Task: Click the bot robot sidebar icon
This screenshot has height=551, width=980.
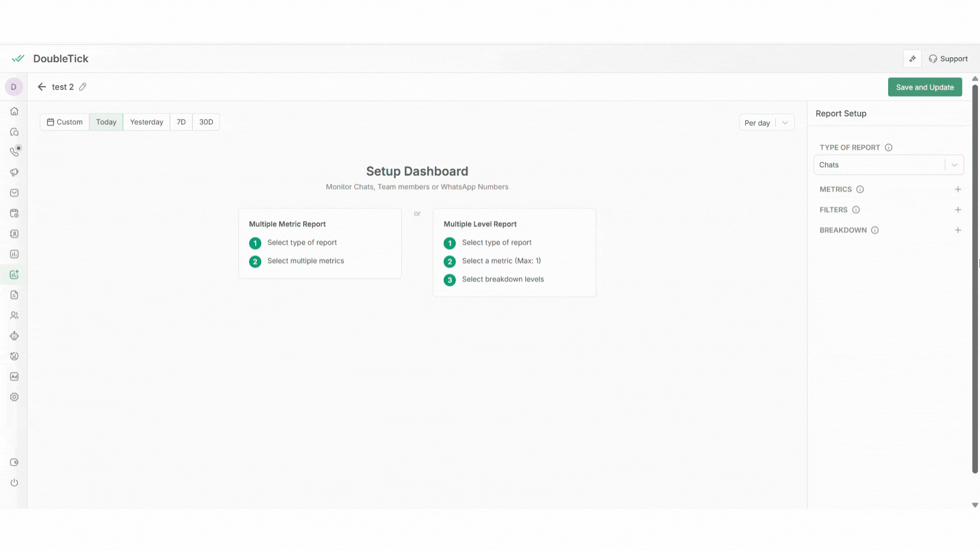Action: click(14, 336)
